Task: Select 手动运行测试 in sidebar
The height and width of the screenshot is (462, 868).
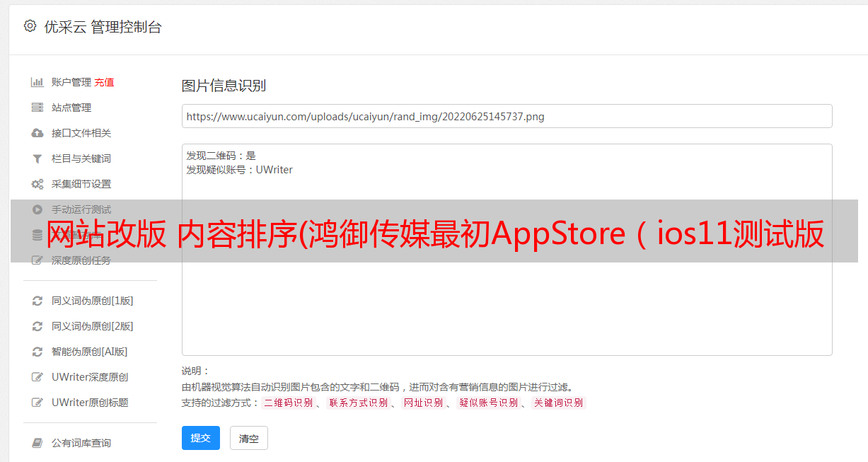Action: (x=81, y=209)
